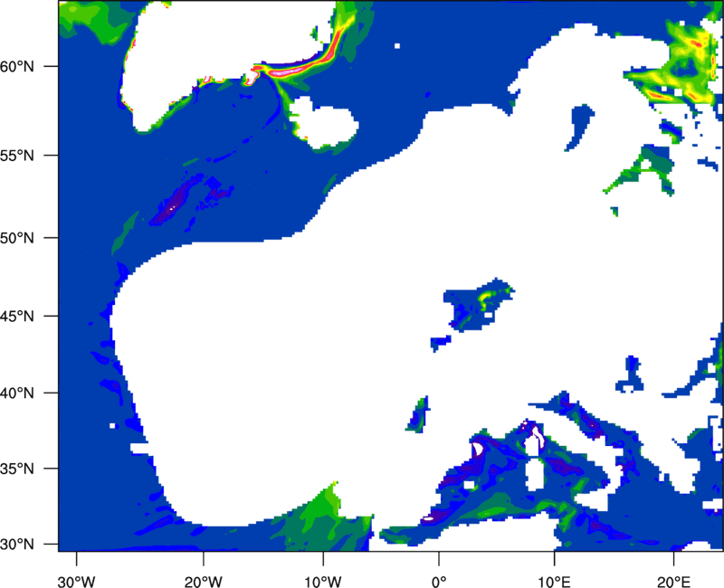Click the 35°N latitude label
The width and height of the screenshot is (724, 588).
(x=17, y=469)
